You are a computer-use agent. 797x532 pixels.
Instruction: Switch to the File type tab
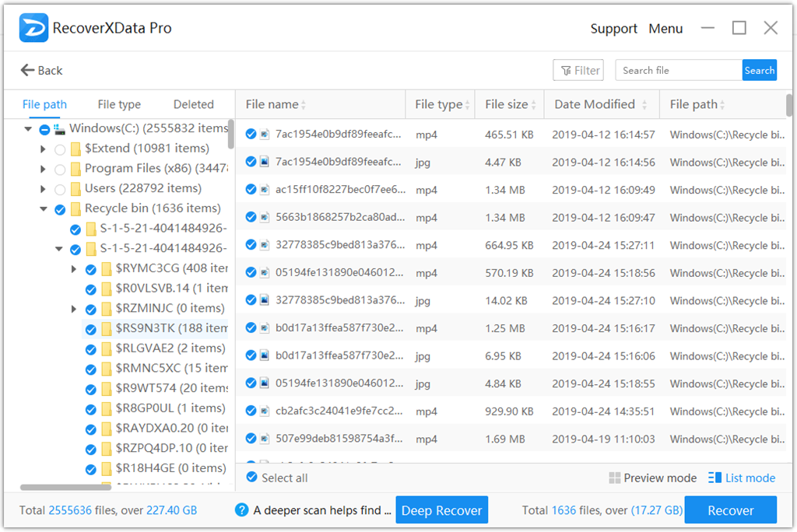pyautogui.click(x=118, y=103)
